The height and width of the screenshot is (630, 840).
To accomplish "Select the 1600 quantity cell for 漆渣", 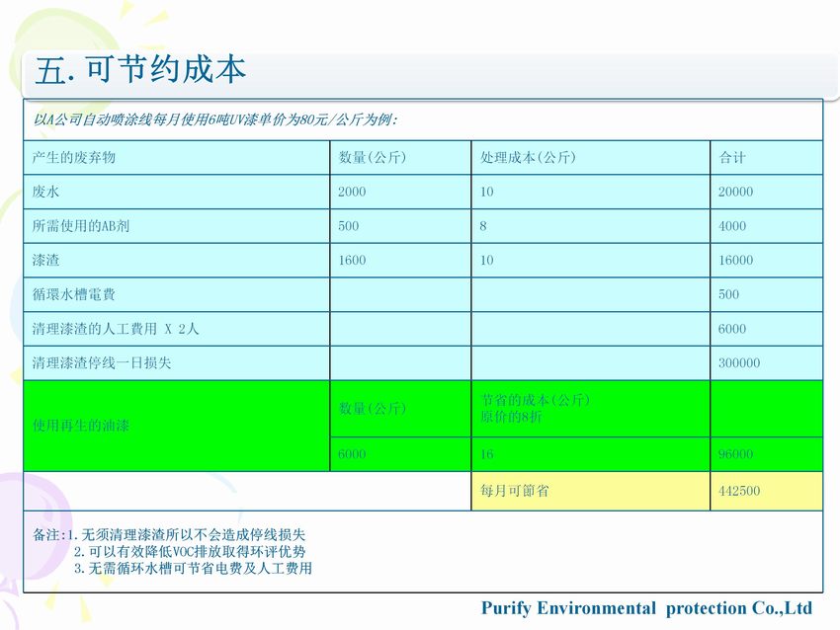I will tap(352, 261).
